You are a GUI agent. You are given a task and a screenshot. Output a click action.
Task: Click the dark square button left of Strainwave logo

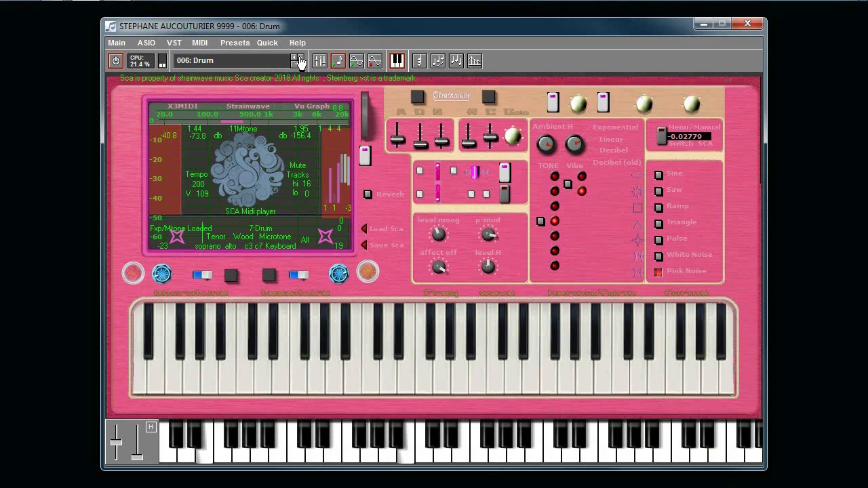(418, 97)
